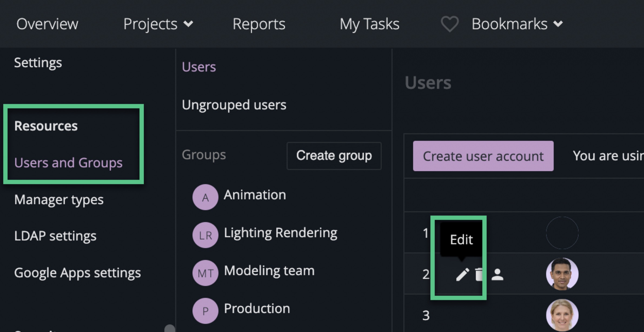Viewport: 644px width, 332px height.
Task: Select the Production P avatar icon
Action: click(x=205, y=311)
